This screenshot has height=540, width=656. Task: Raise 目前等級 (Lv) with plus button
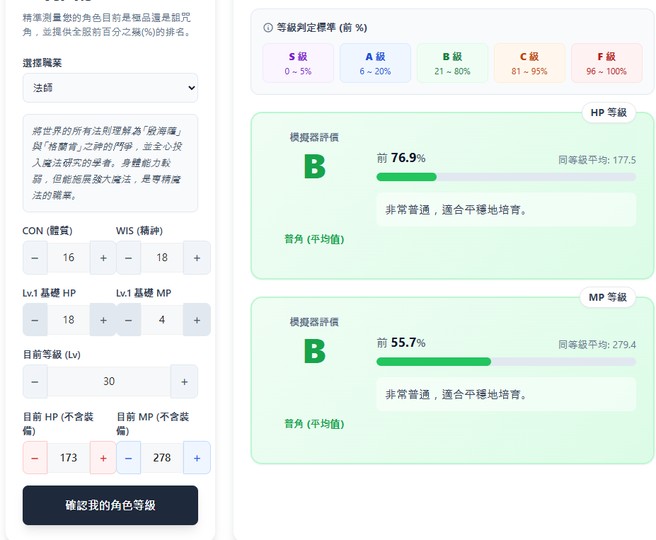pos(184,382)
